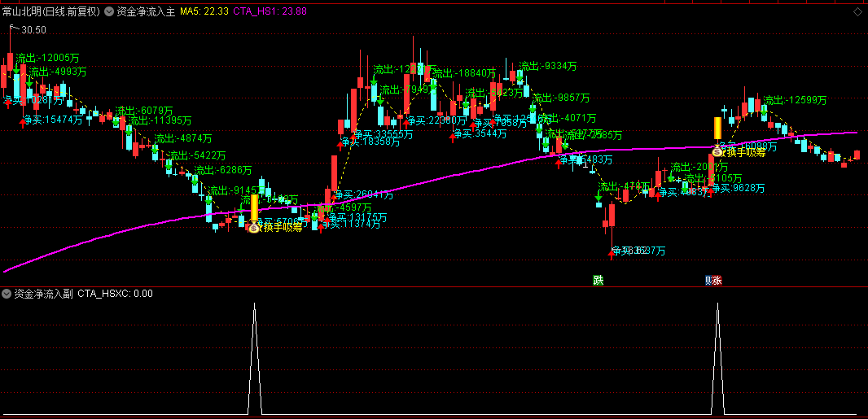Click red up arrow at the lowest candle
868x419 pixels.
tap(612, 255)
